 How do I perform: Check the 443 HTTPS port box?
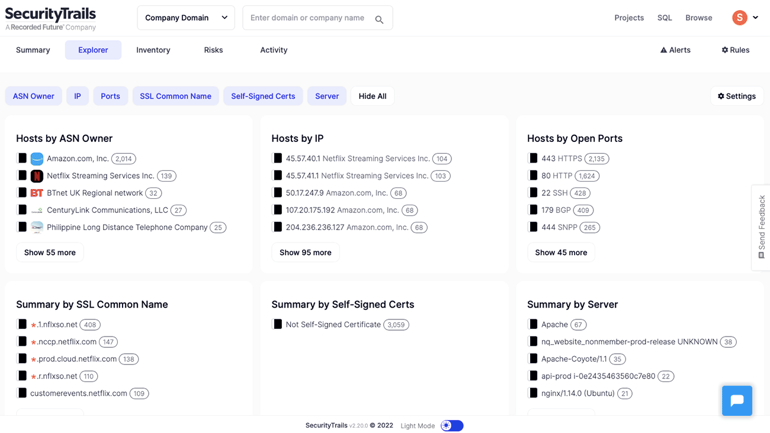pyautogui.click(x=533, y=158)
